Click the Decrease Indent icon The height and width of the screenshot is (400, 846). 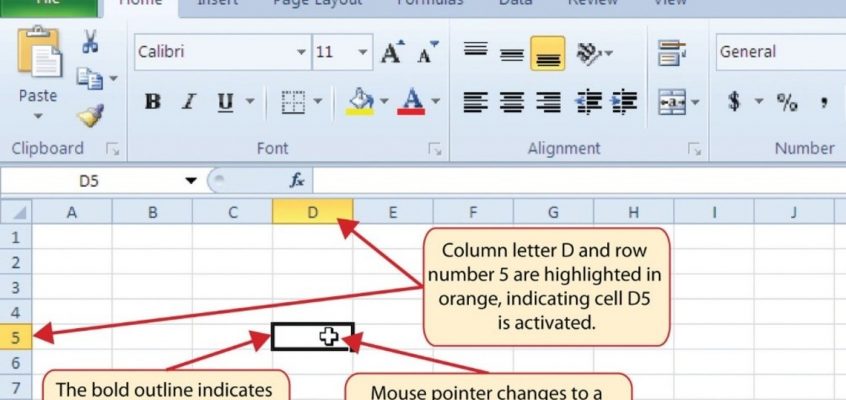point(588,101)
